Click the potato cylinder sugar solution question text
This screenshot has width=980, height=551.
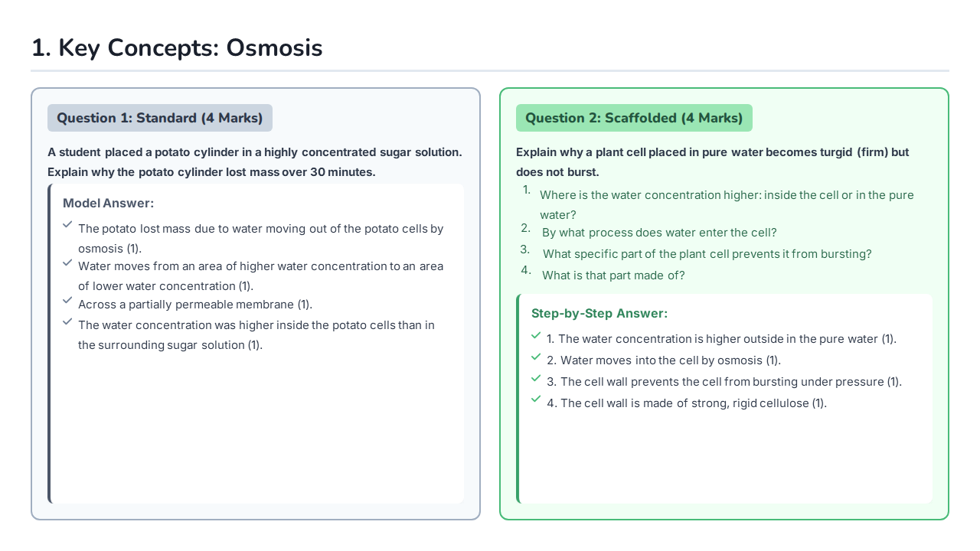255,161
